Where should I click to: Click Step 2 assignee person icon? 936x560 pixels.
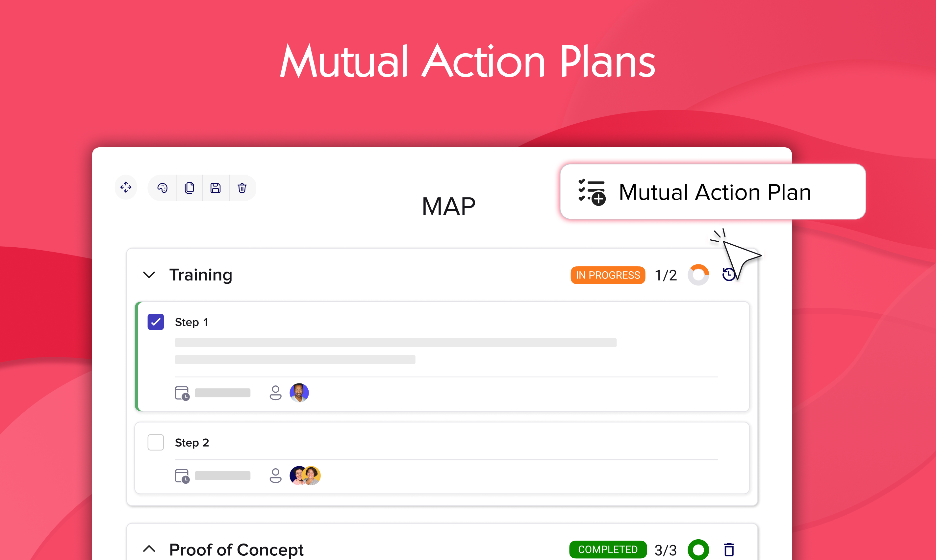point(275,475)
